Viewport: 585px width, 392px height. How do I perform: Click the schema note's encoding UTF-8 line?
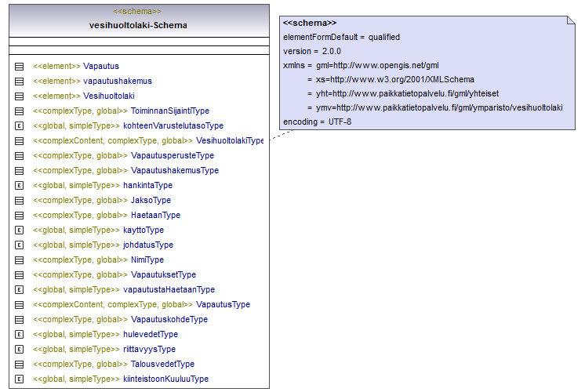pyautogui.click(x=318, y=122)
